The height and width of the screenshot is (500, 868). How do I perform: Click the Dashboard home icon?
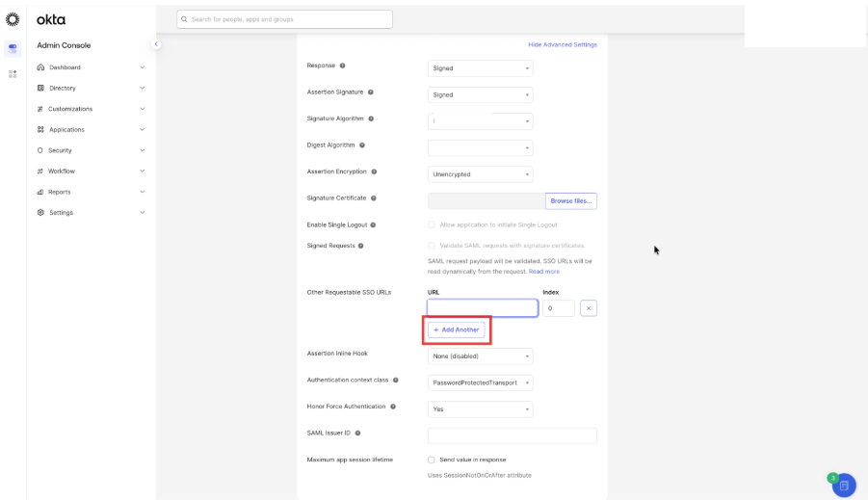click(x=40, y=67)
